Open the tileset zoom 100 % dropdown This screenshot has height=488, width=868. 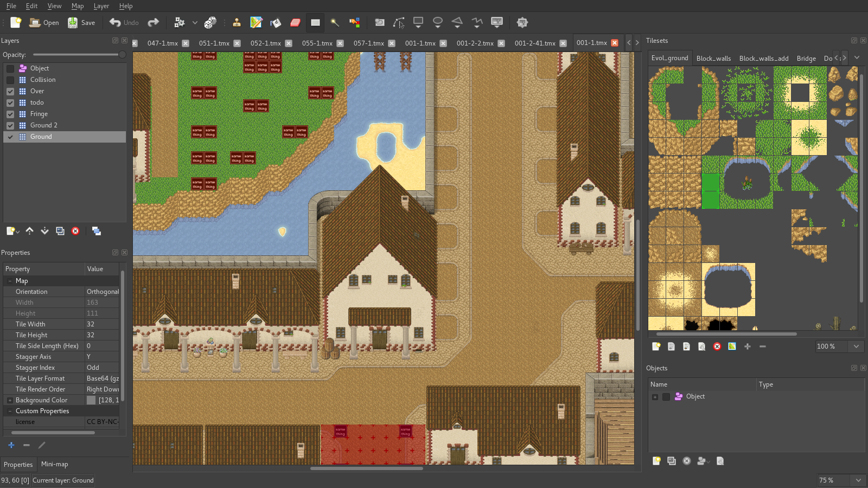pyautogui.click(x=857, y=346)
